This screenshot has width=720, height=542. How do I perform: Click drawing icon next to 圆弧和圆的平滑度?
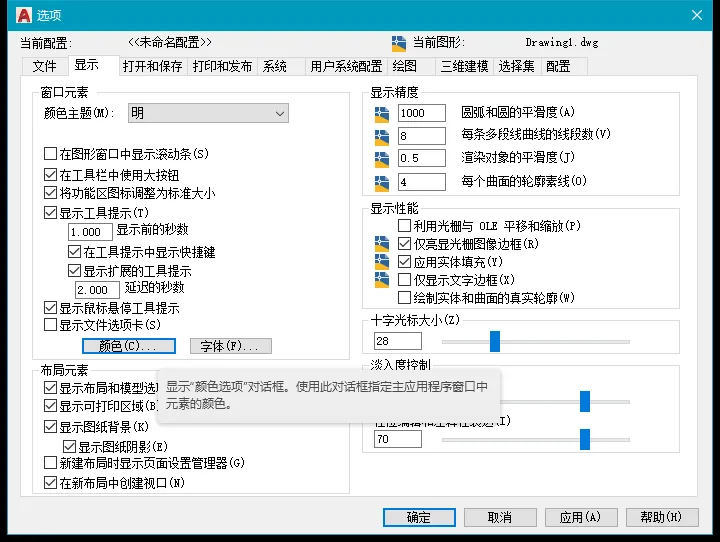pyautogui.click(x=382, y=114)
